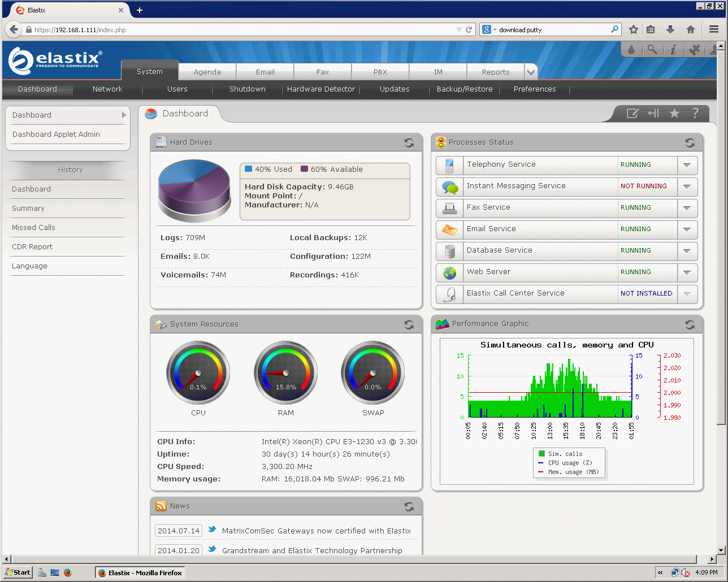
Task: Refresh the System Resources applet
Action: (409, 325)
